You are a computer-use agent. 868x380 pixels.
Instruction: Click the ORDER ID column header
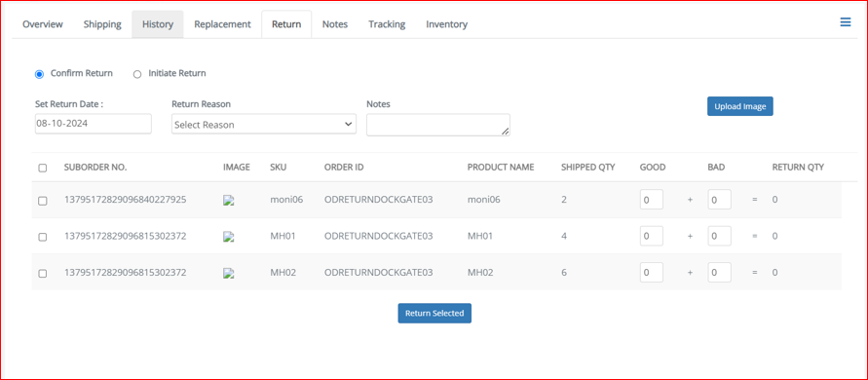(x=344, y=168)
